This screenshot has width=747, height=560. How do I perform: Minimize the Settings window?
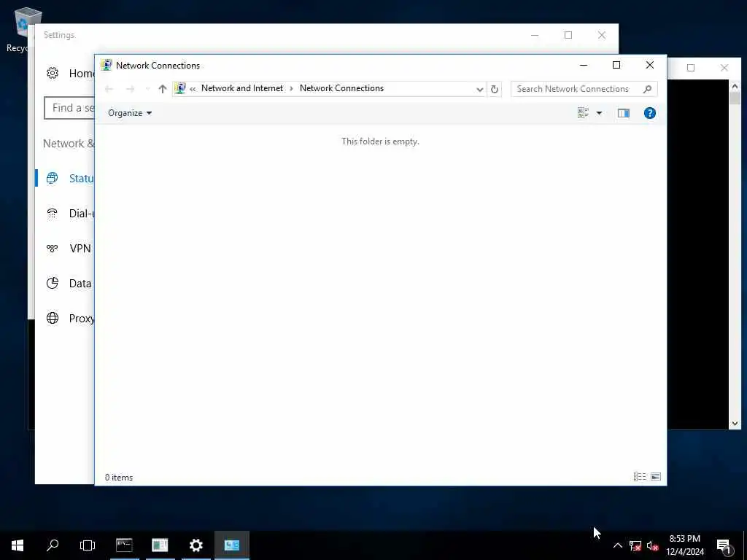coord(535,35)
